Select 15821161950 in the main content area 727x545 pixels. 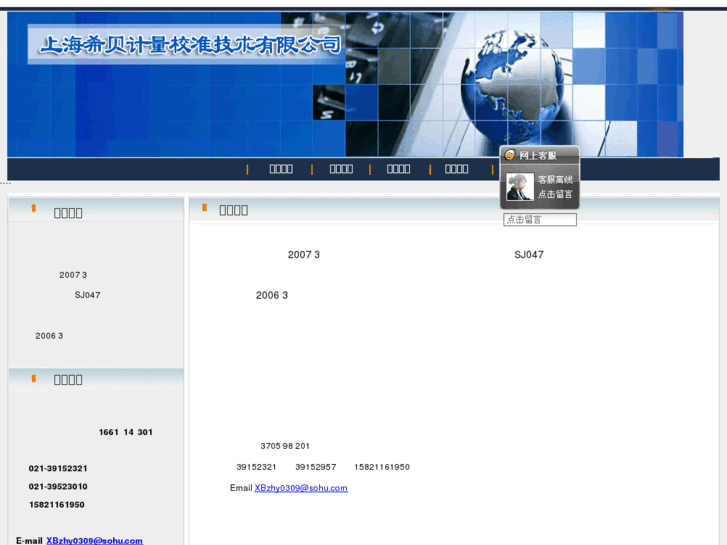point(382,467)
